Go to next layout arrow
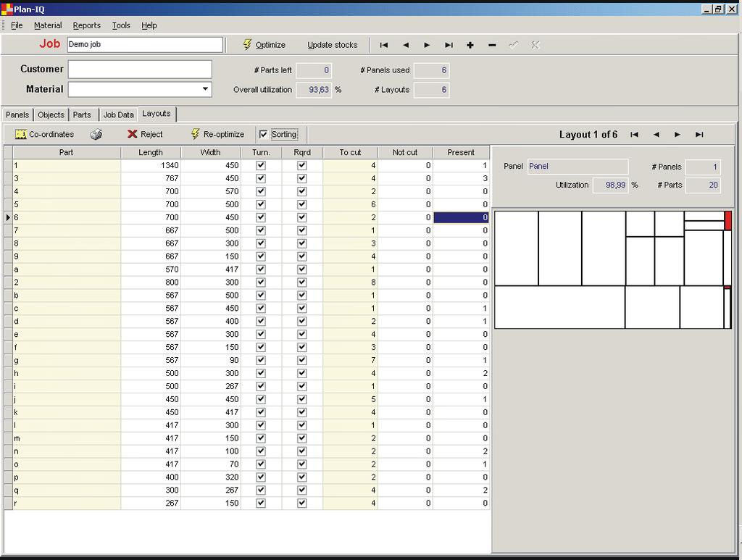The image size is (742, 560). tap(678, 135)
